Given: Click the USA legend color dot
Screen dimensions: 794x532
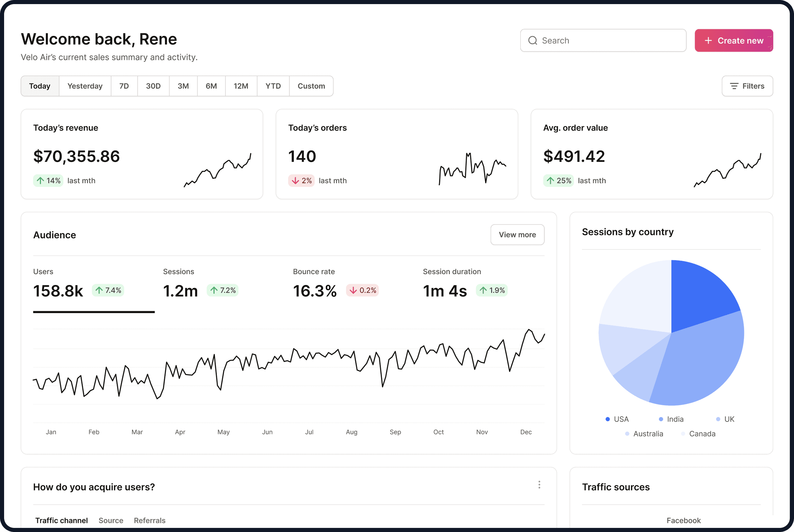Looking at the screenshot, I should click(607, 419).
